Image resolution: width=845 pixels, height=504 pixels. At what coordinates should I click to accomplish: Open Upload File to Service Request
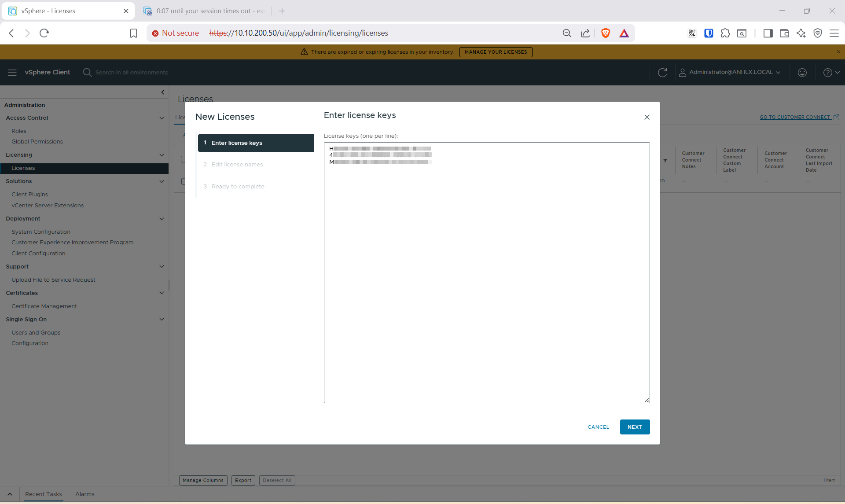pos(53,280)
